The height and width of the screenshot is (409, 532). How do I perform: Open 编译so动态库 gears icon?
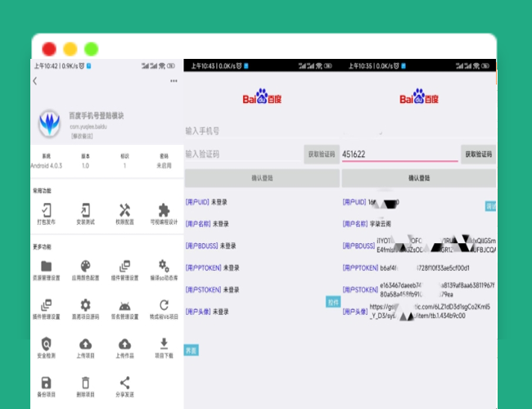tap(164, 267)
